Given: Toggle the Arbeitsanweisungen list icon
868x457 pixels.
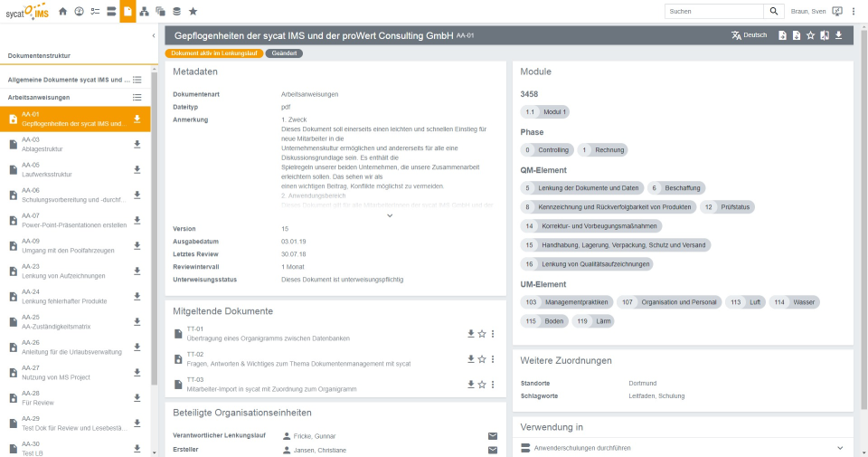Looking at the screenshot, I should 137,98.
